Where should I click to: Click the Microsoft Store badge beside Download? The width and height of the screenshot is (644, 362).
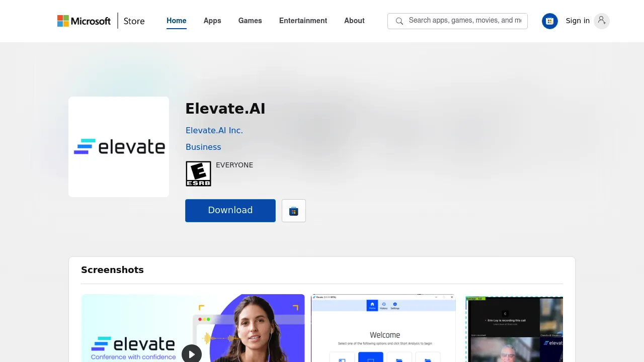click(x=293, y=211)
